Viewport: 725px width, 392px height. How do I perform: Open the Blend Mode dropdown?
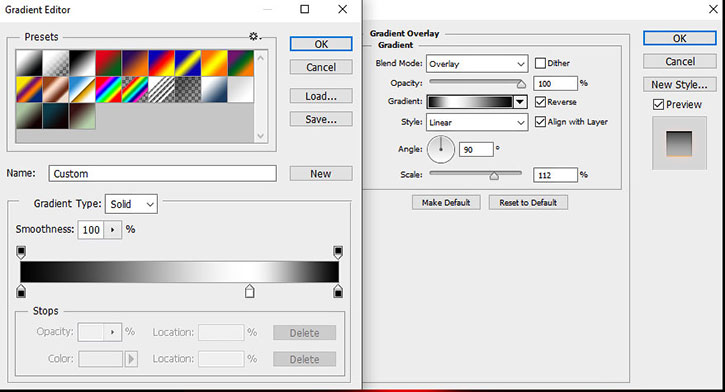click(477, 64)
